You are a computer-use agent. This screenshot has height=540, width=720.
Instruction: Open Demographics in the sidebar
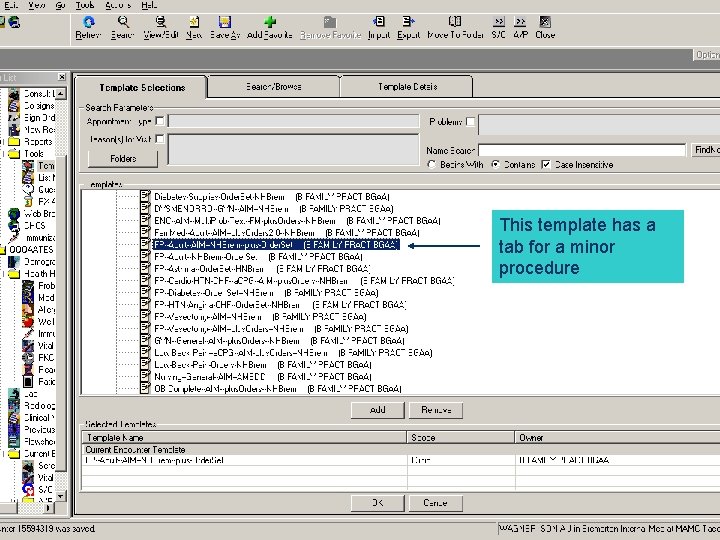pyautogui.click(x=32, y=262)
